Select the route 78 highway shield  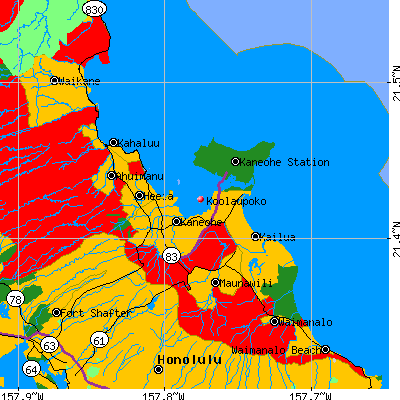(x=15, y=299)
